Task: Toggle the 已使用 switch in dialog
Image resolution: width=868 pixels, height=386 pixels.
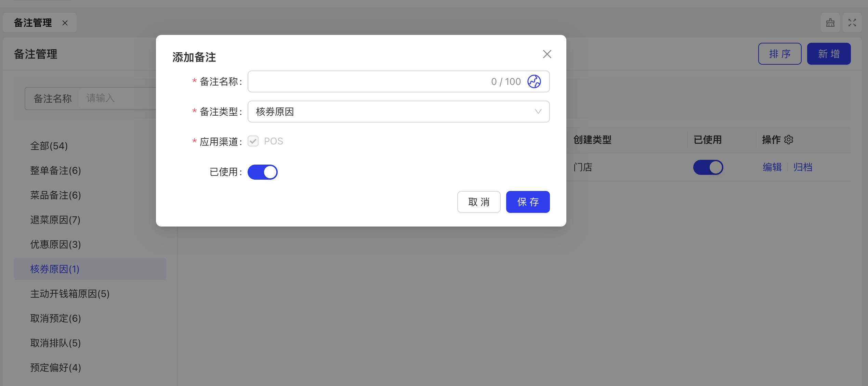Action: 262,172
